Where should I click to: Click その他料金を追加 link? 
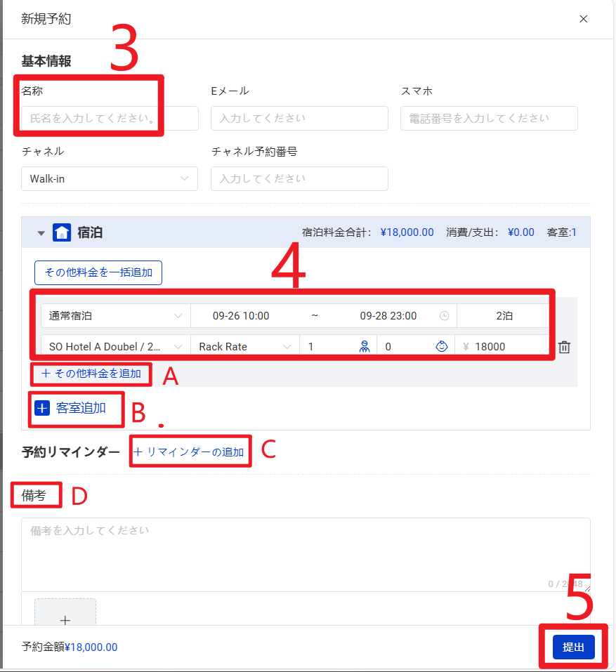tap(91, 374)
